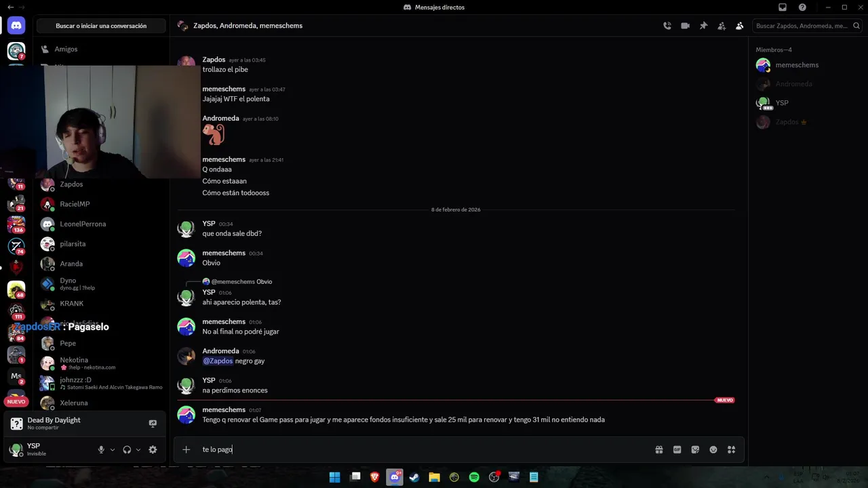Deafen audio with the headphones icon
868x488 pixels.
tap(127, 449)
